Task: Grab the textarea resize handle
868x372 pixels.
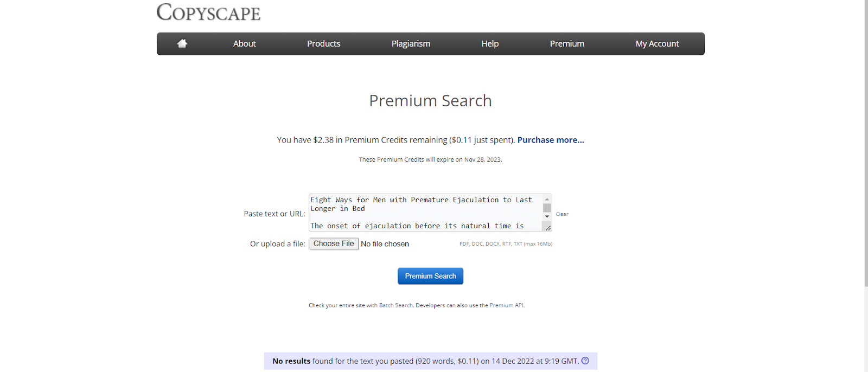Action: 547,228
